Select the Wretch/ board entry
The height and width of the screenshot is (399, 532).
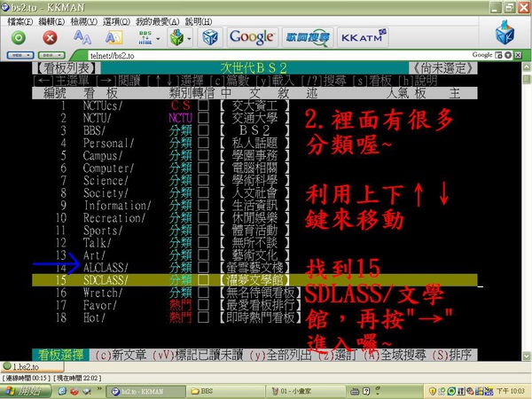(x=103, y=293)
